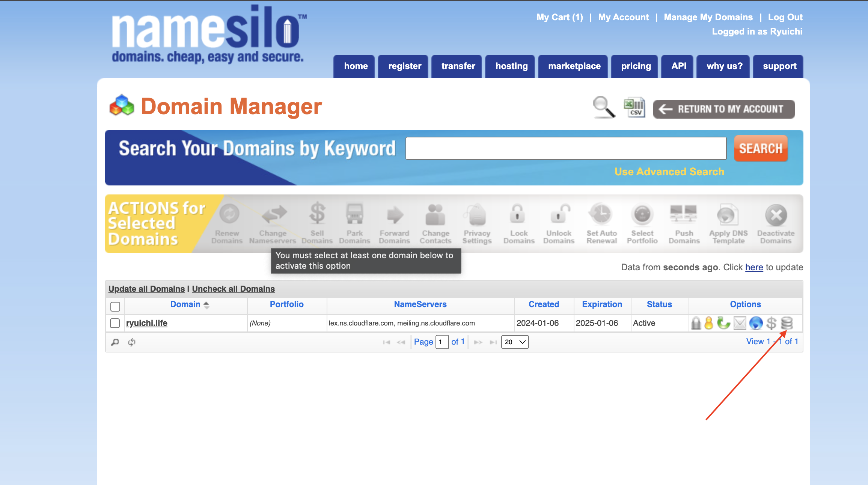Viewport: 868px width, 485px height.
Task: Sort by the Expiration column header
Action: [x=602, y=304]
